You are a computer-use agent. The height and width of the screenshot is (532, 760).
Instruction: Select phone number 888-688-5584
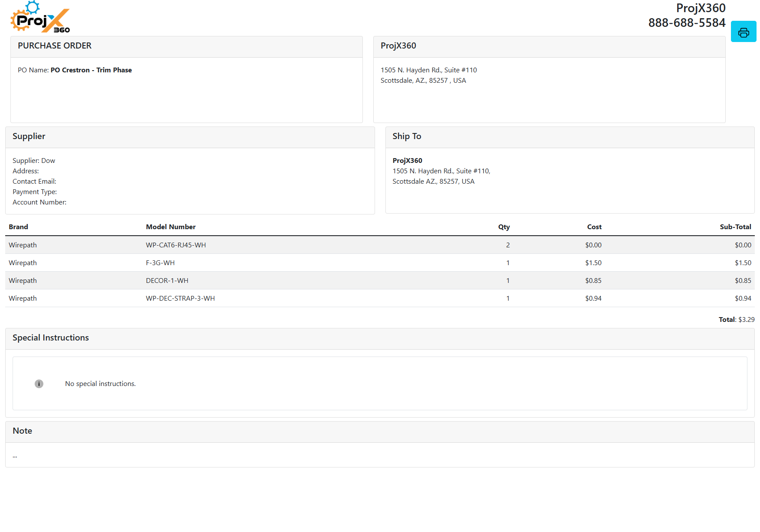687,23
